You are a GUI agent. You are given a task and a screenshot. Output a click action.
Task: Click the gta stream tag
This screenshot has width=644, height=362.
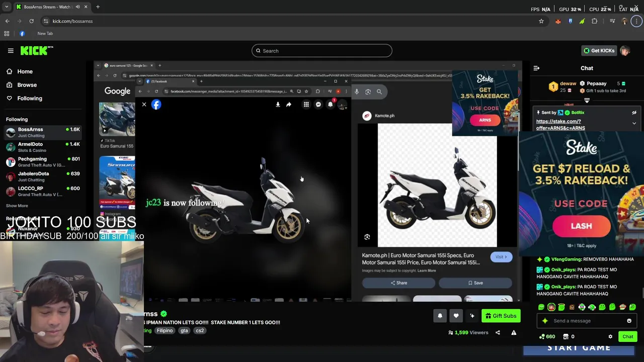[x=184, y=331]
